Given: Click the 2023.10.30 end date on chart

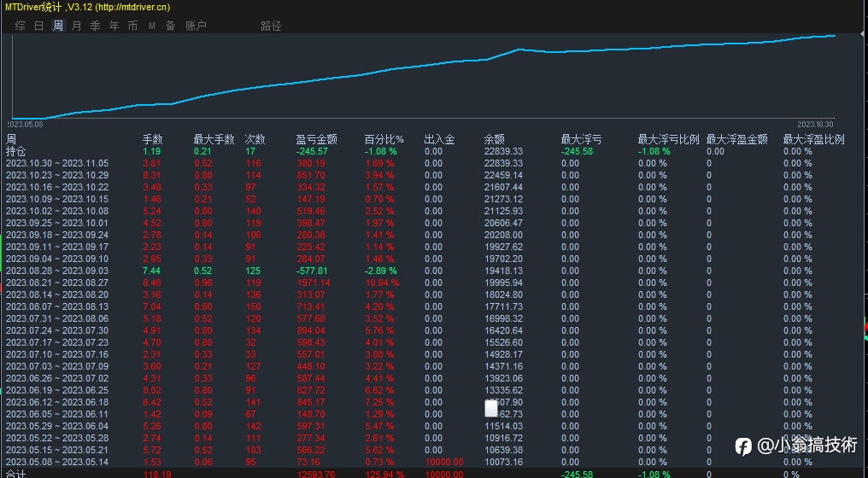Looking at the screenshot, I should tap(815, 124).
